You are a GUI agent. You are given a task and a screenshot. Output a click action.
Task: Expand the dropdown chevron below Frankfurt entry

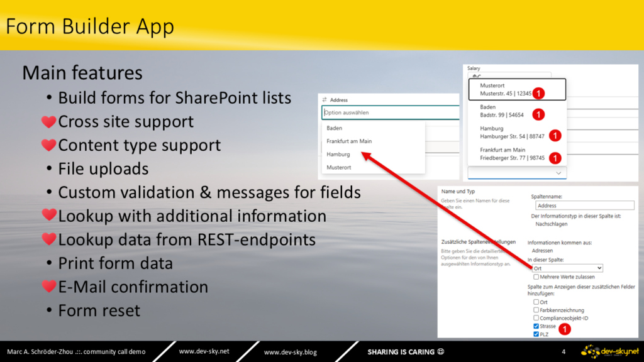[558, 173]
